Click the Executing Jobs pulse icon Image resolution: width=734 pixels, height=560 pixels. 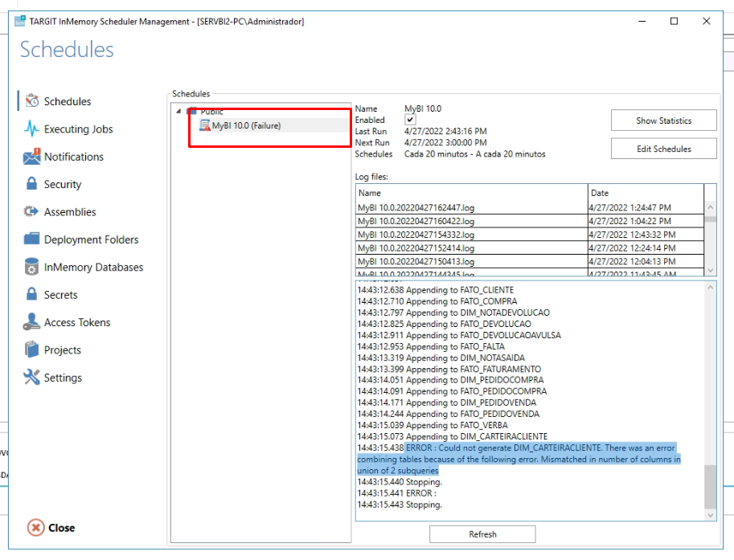tap(31, 129)
